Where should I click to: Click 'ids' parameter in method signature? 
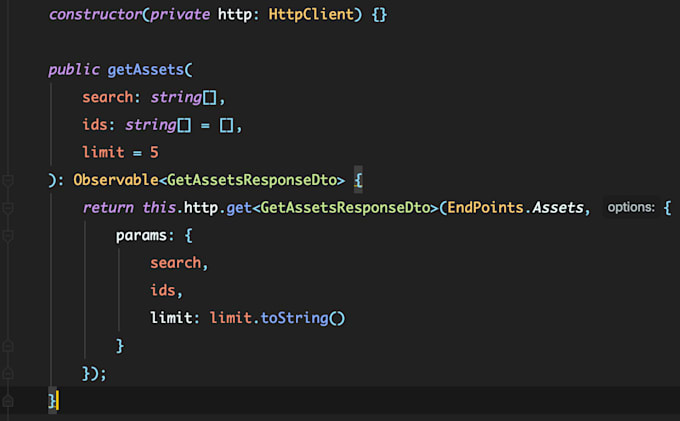(95, 125)
